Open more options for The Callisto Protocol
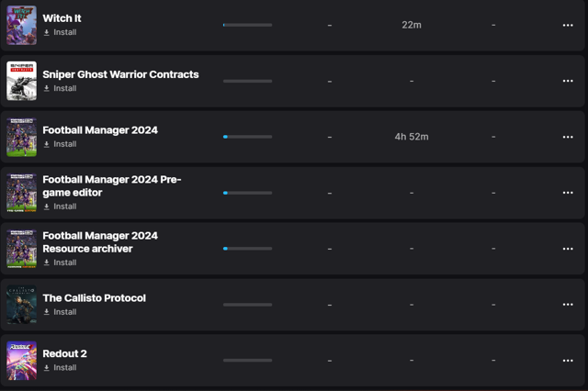The width and height of the screenshot is (588, 391). 568,305
